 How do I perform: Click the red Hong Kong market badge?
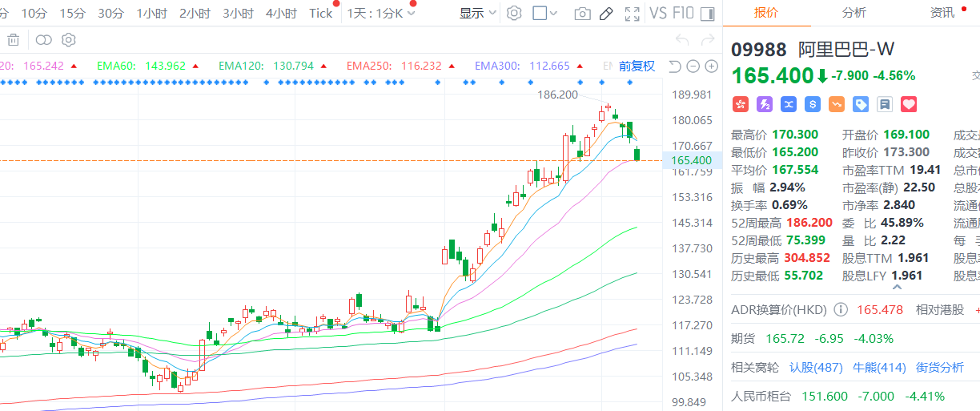coord(740,104)
